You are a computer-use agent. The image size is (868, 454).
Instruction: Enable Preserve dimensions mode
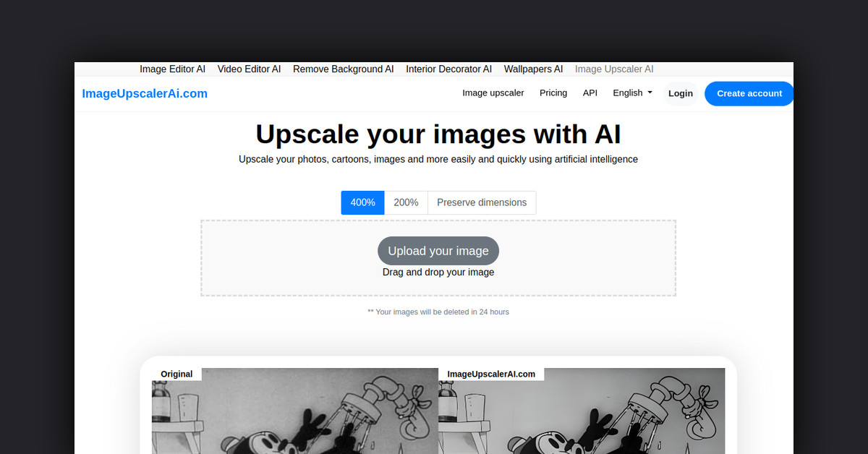point(482,202)
